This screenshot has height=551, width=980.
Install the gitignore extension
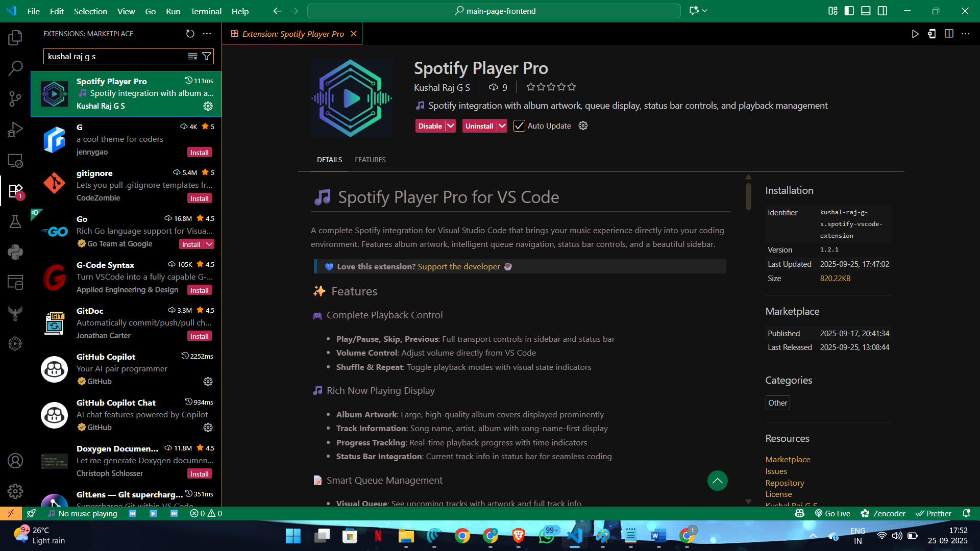(x=200, y=198)
